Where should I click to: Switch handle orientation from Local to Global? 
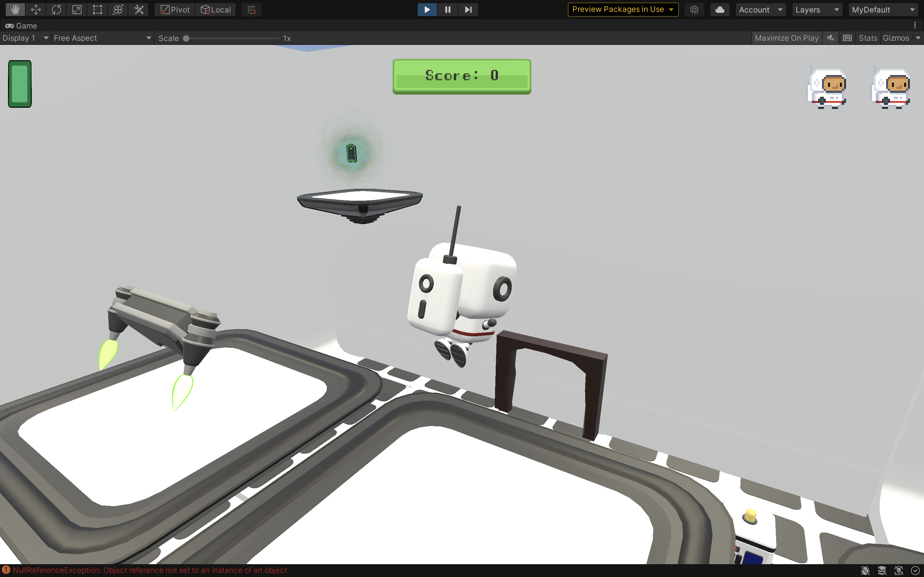(216, 10)
